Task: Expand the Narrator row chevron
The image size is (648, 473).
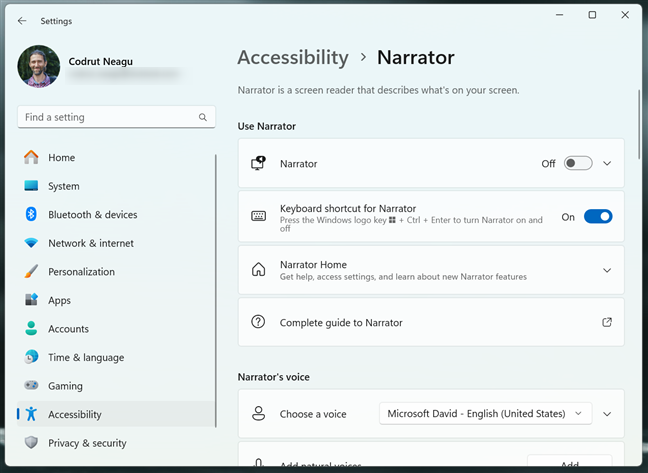Action: 607,163
